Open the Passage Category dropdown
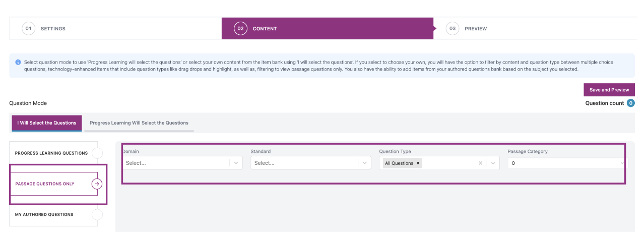 [568, 163]
